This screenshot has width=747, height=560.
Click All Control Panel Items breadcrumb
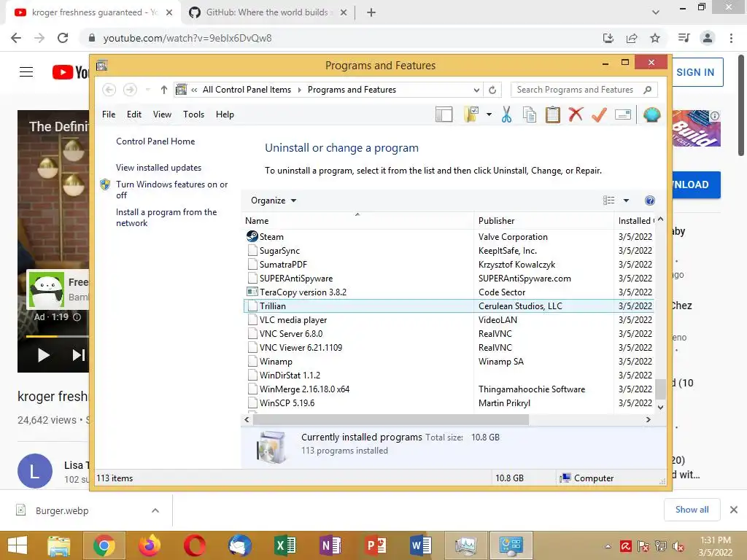247,90
